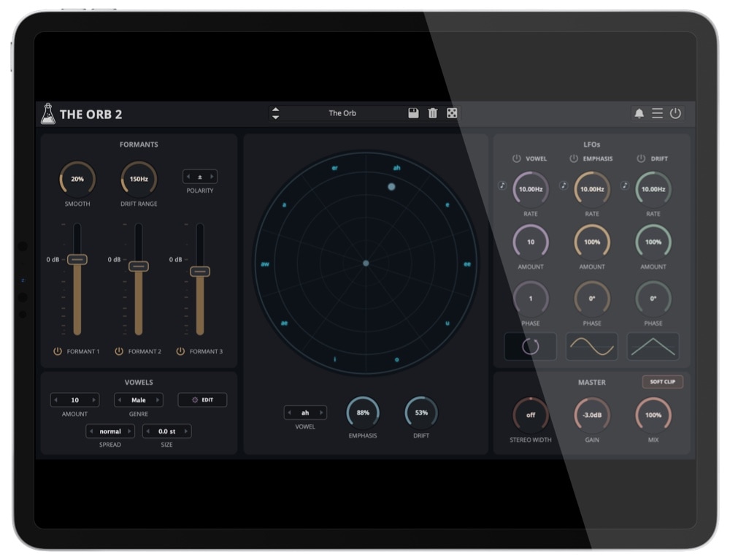730x560 pixels.
Task: Toggle the Emphasis LFO power icon
Action: (574, 158)
